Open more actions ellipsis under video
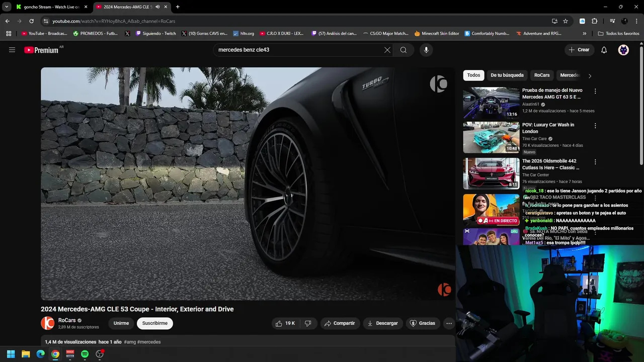The image size is (644, 362). [x=449, y=323]
